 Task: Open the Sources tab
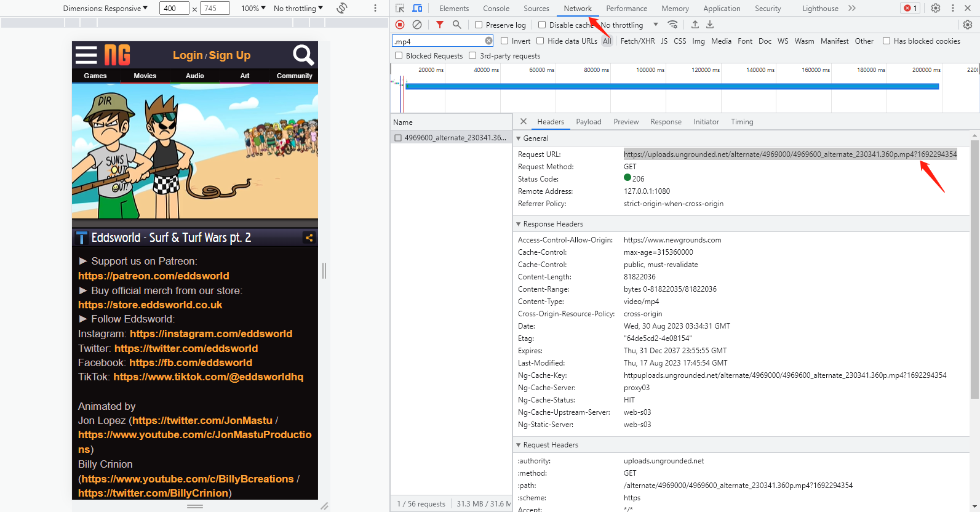point(536,8)
